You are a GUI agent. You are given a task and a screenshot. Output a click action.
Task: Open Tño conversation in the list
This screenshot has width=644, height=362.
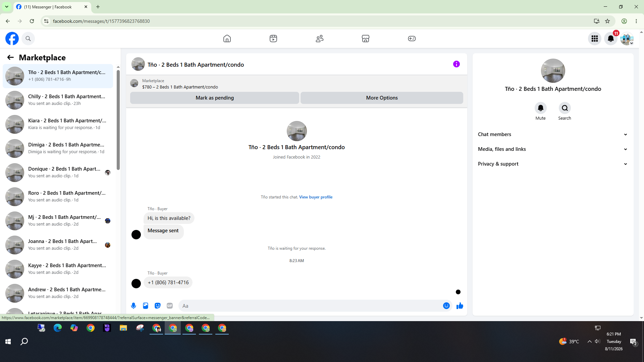58,76
